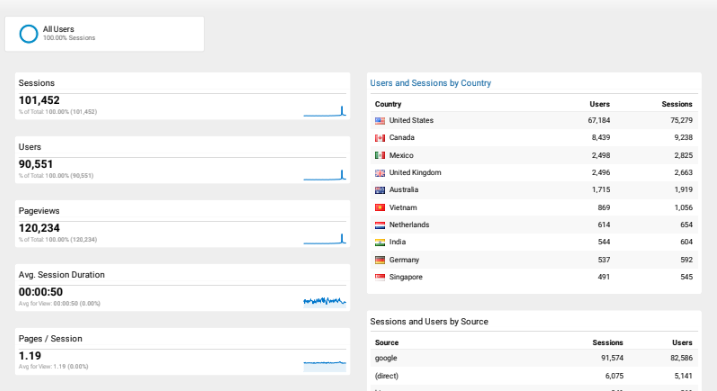Click the 120,234 pageviews value
Image resolution: width=717 pixels, height=391 pixels.
coord(39,228)
